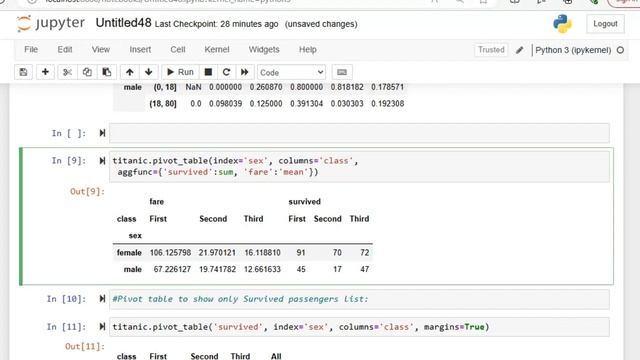Click the survived count 17

[x=337, y=269]
